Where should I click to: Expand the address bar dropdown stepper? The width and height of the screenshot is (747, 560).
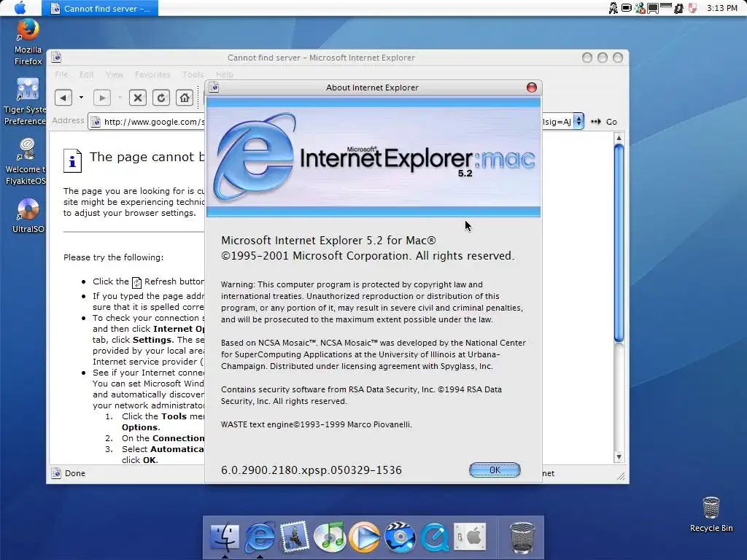point(578,122)
